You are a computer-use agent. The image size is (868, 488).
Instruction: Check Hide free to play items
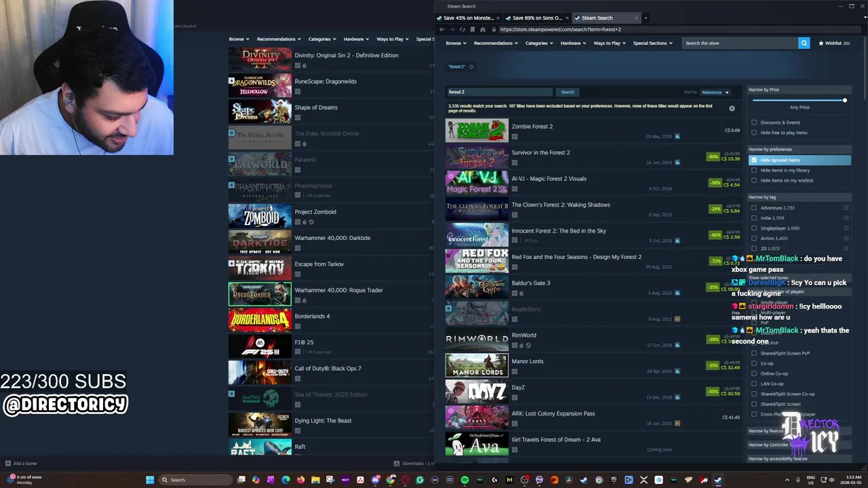click(754, 133)
